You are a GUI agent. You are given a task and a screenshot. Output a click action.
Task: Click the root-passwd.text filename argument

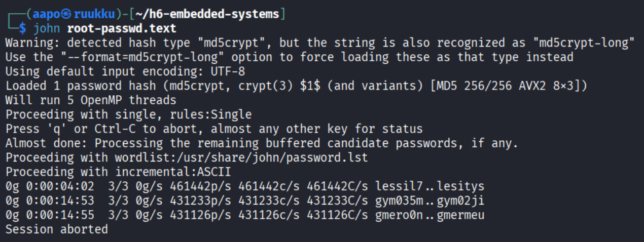coord(122,28)
